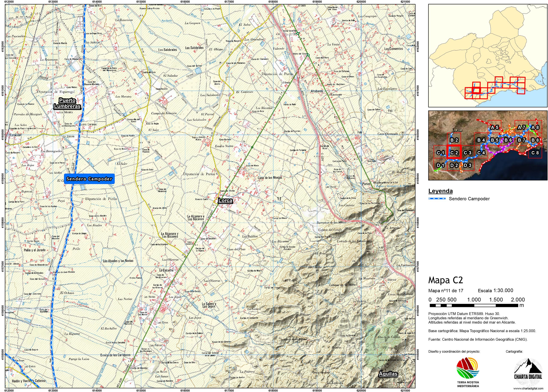
Task: Click the Leyenda heading
Action: pos(440,191)
